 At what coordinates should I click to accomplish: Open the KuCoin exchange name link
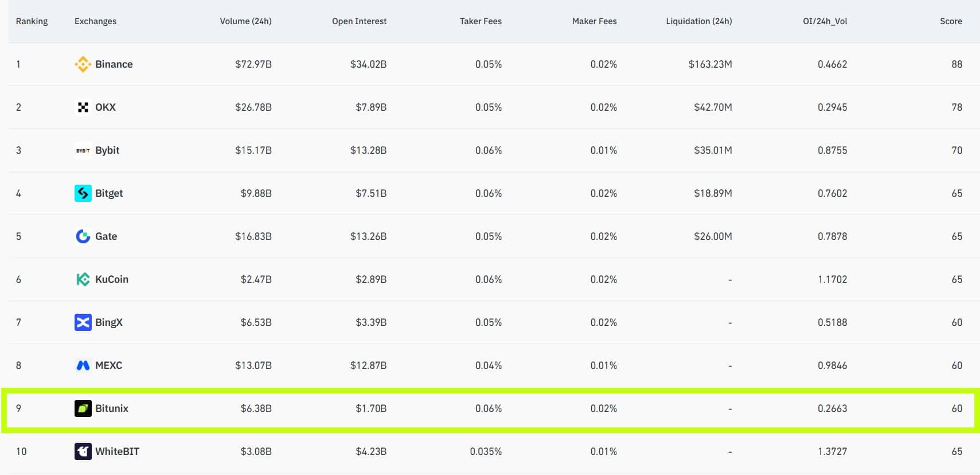[x=112, y=279]
